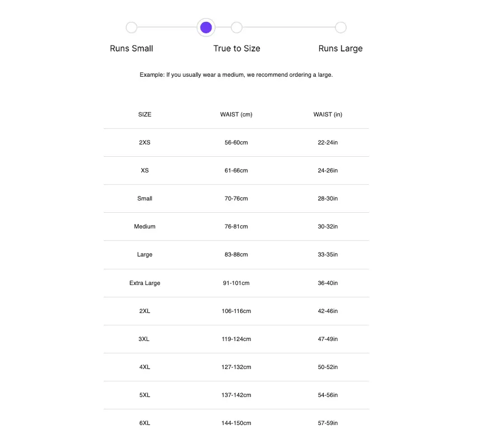Click the SIZE column header
The image size is (485, 448).
pyautogui.click(x=144, y=114)
